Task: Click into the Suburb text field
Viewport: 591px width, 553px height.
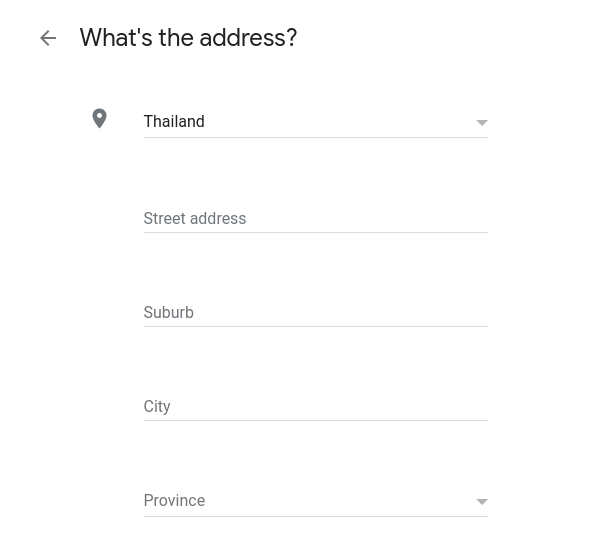Action: 316,312
